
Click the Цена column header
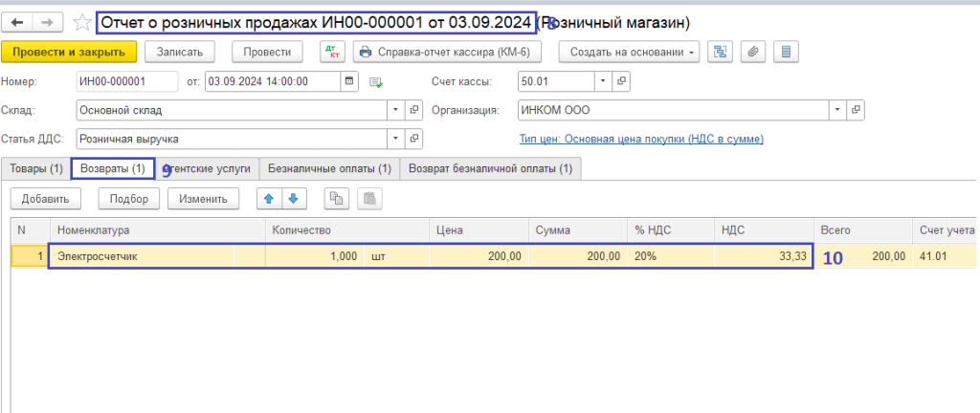coord(479,230)
